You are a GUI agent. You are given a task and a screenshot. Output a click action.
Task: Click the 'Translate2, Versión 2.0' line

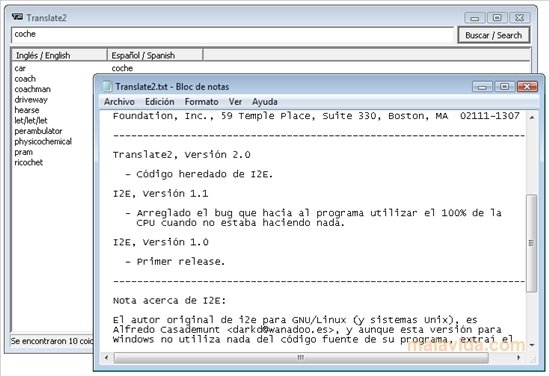click(181, 155)
